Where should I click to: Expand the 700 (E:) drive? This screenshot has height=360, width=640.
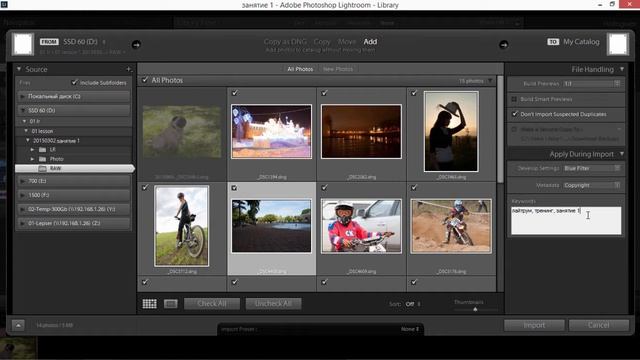(22, 181)
